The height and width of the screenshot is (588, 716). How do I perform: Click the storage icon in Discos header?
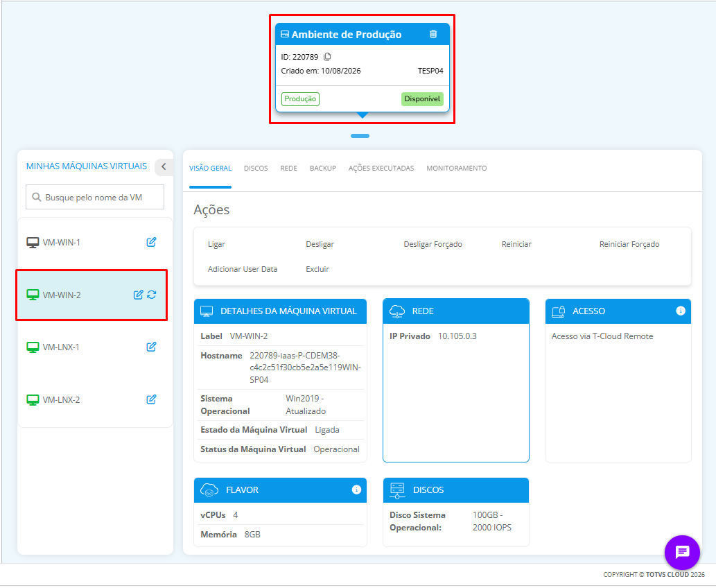coord(397,490)
